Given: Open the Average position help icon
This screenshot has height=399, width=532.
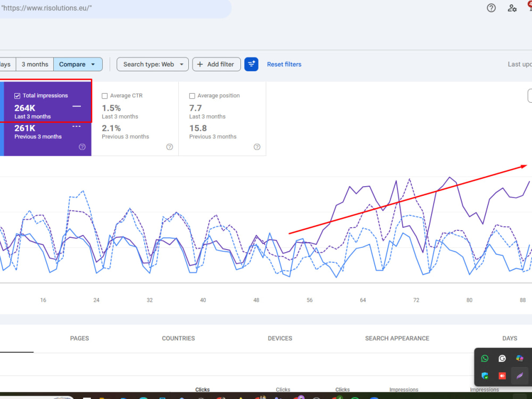Looking at the screenshot, I should coord(257,147).
